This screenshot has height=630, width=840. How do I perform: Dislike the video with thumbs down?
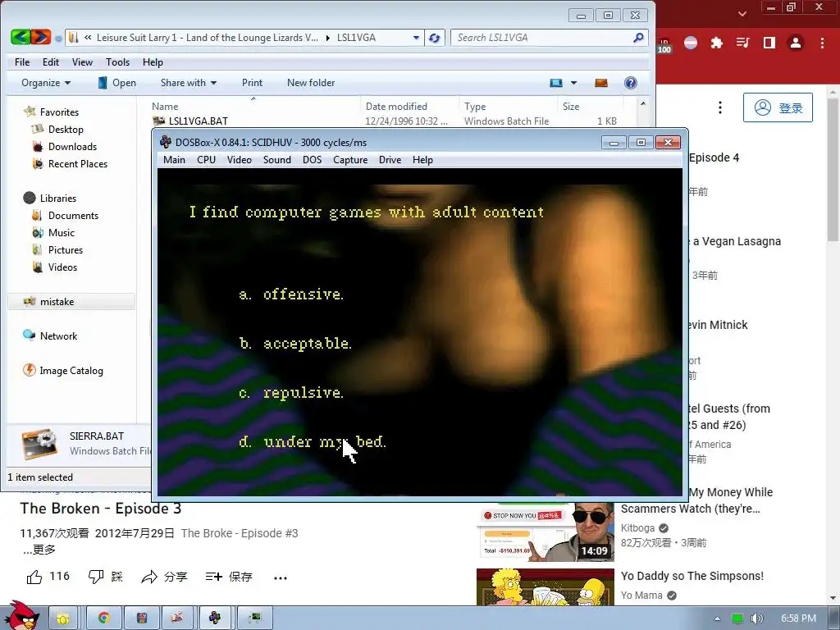(x=95, y=577)
